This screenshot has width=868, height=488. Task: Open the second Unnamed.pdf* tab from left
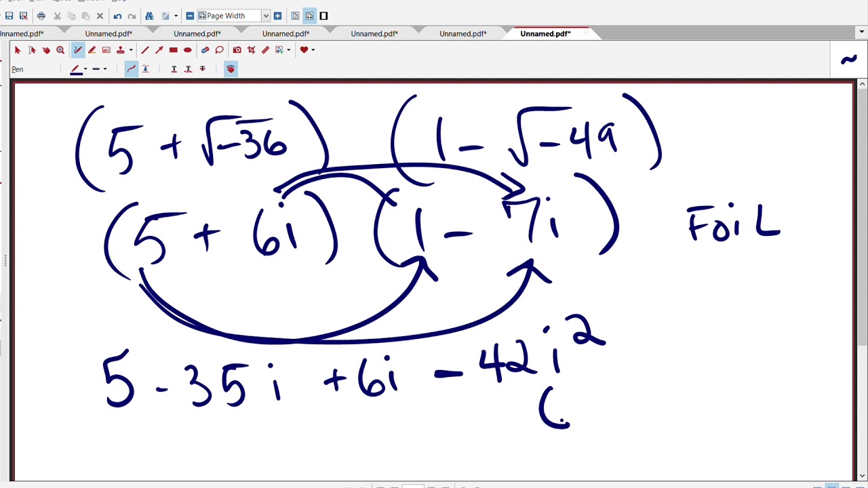click(x=108, y=33)
